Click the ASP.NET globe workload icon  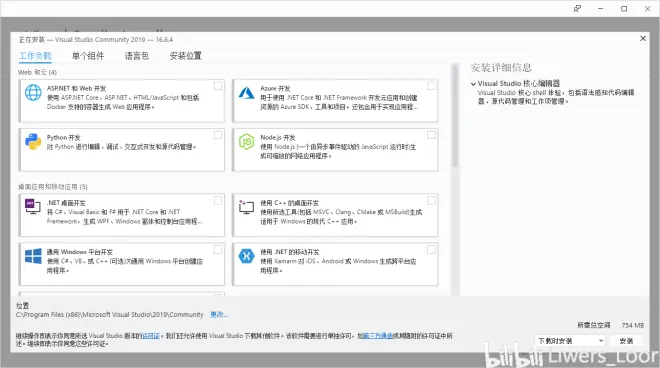click(x=33, y=93)
